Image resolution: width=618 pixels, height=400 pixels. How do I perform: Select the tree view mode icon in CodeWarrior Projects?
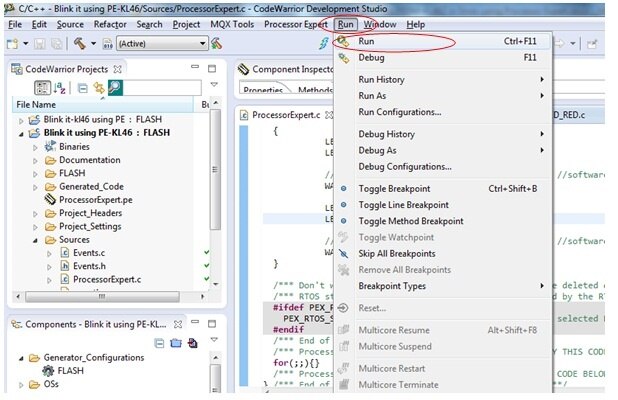point(42,87)
